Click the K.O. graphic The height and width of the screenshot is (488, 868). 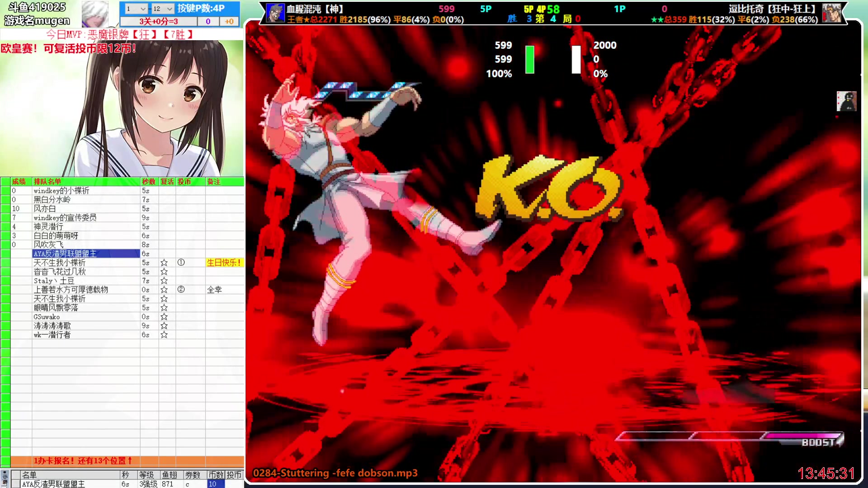tap(549, 189)
